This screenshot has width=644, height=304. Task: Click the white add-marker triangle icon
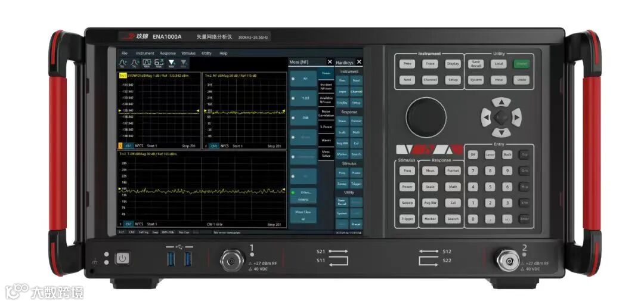[171, 63]
